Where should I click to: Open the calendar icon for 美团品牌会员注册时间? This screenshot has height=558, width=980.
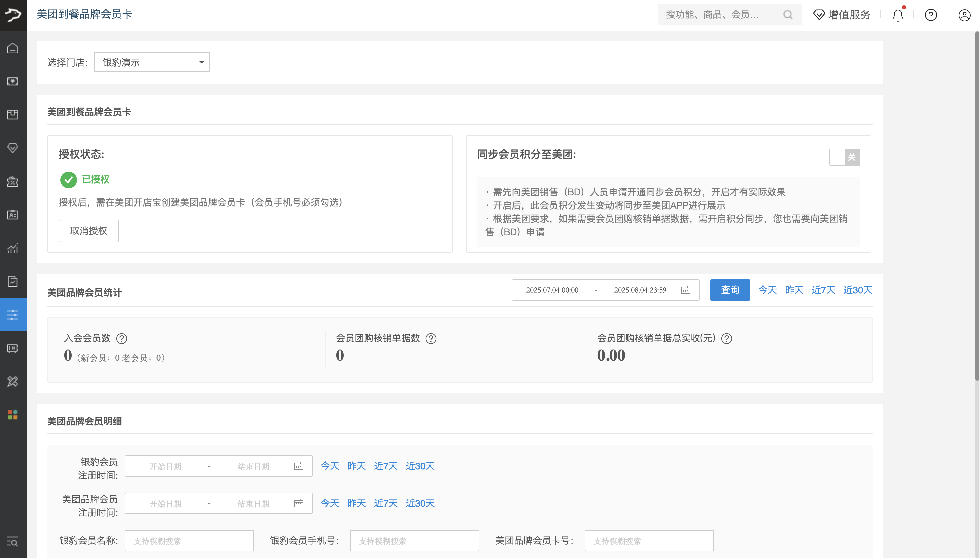[x=298, y=503]
